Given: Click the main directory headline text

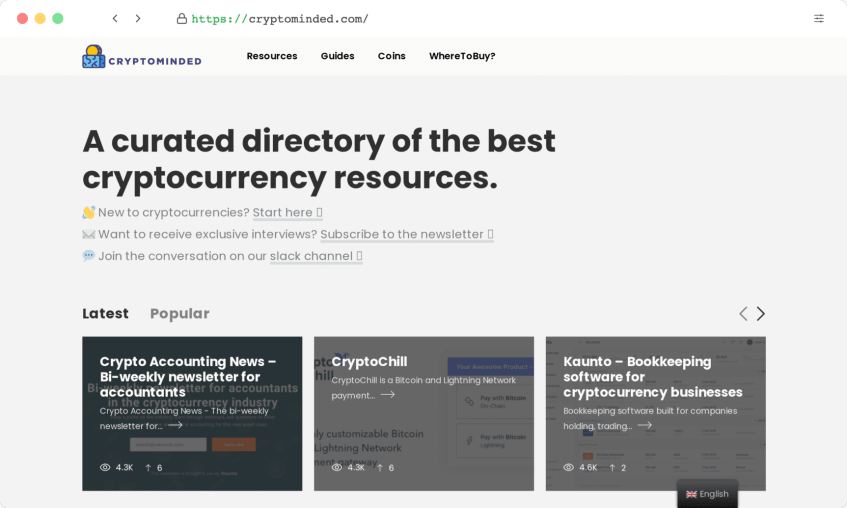Looking at the screenshot, I should tap(319, 160).
